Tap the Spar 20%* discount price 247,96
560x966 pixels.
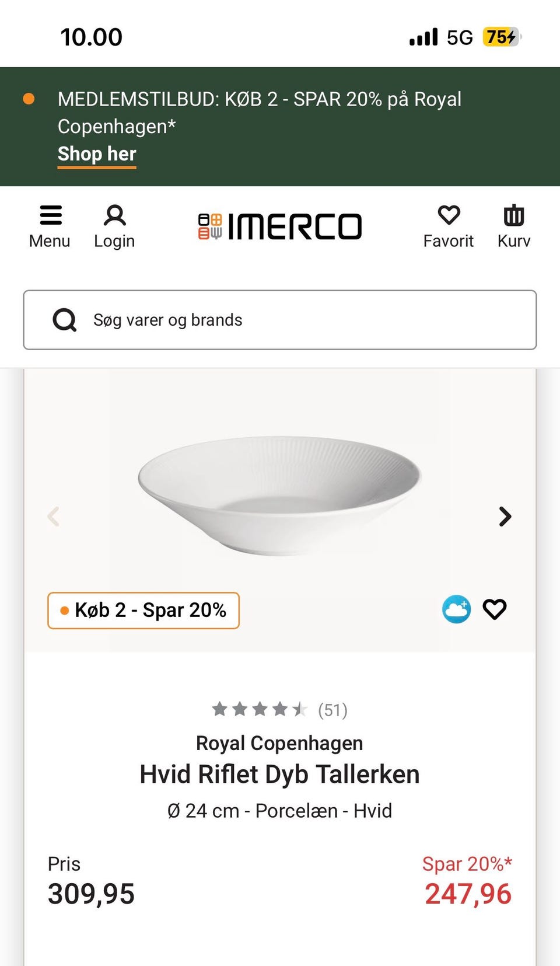tap(468, 893)
